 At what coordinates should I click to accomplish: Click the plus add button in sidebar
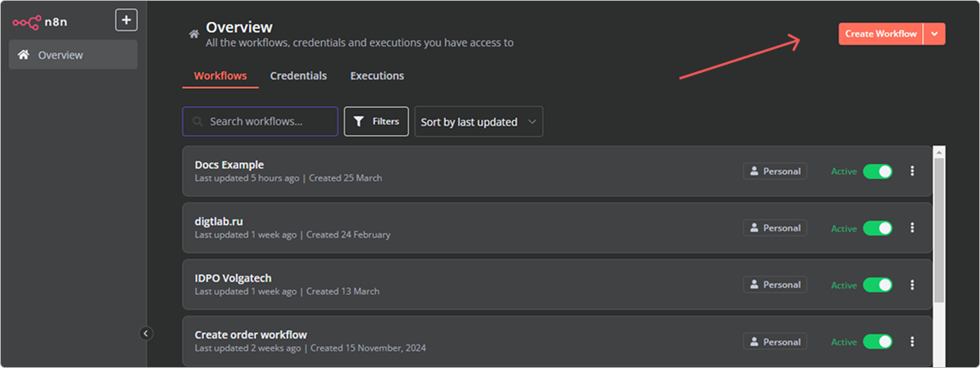coord(126,20)
